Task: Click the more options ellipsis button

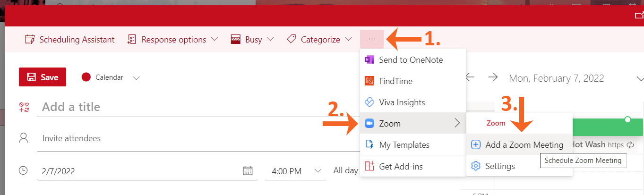Action: coord(372,39)
